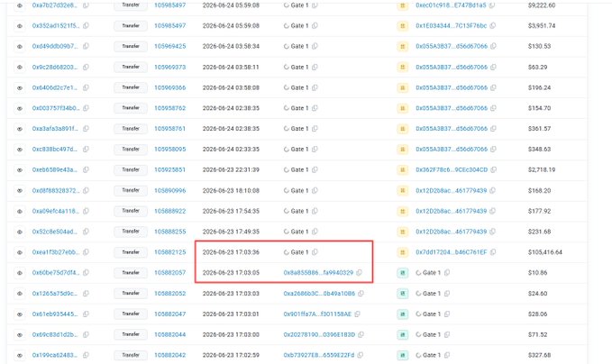
Task: Click the yellow outgoing badge in the $2,718.19 row
Action: point(402,170)
